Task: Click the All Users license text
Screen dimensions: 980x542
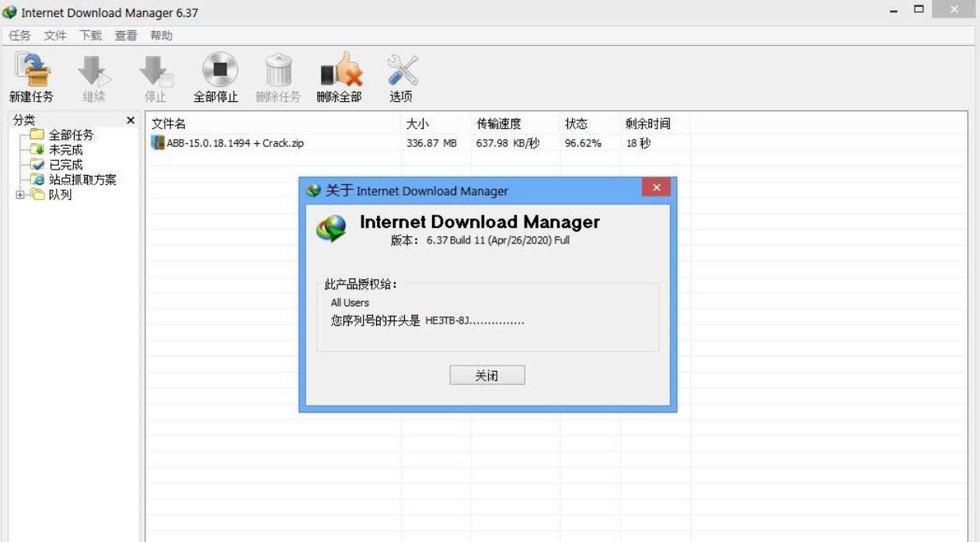Action: 350,302
